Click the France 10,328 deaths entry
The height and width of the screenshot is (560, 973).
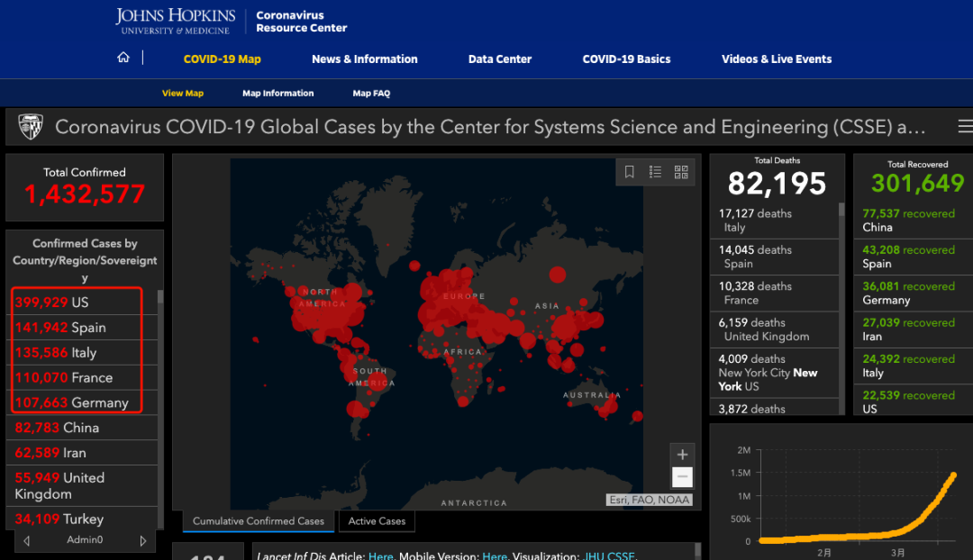click(x=774, y=293)
